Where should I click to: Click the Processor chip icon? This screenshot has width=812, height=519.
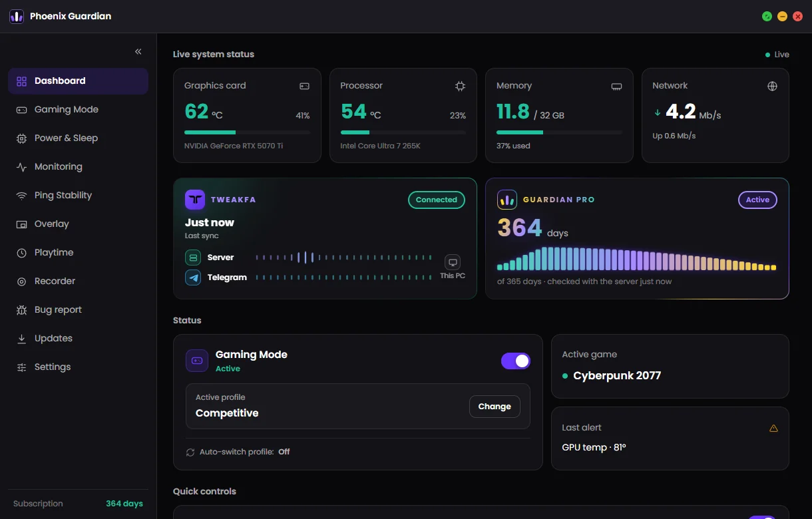(x=460, y=86)
